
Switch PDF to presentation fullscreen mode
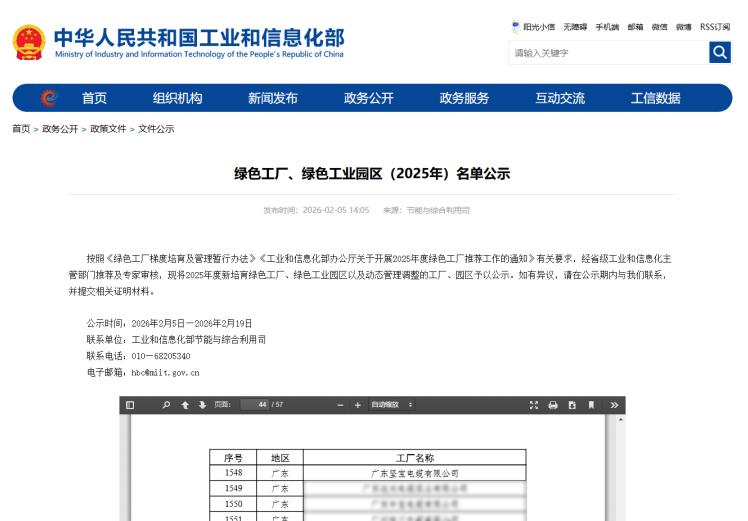pos(534,405)
